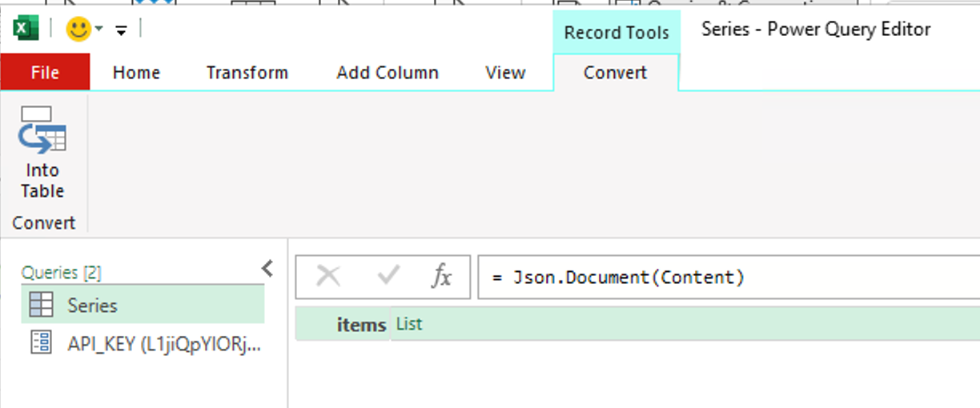The height and width of the screenshot is (408, 980).
Task: Click inside the Json.Document formula bar
Action: [x=729, y=278]
